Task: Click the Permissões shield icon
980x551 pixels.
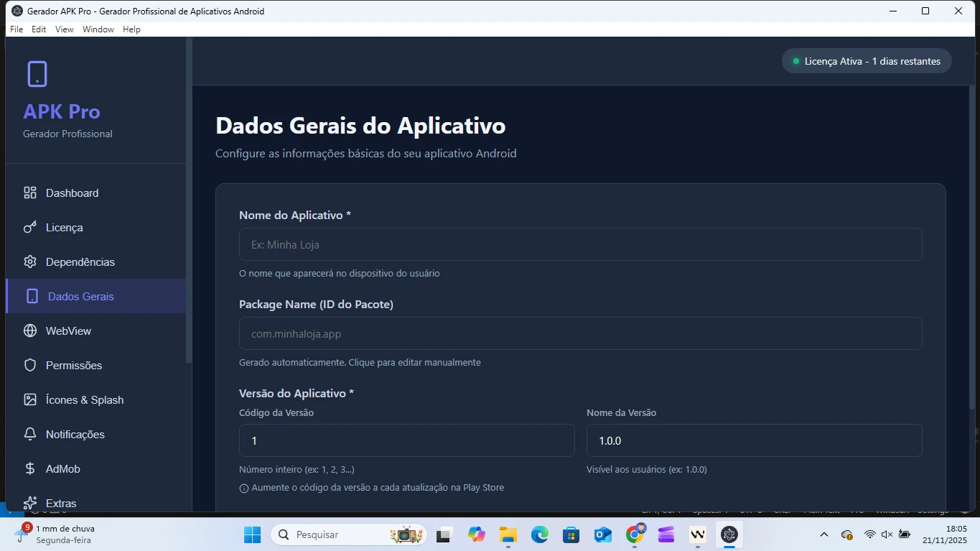Action: (30, 366)
